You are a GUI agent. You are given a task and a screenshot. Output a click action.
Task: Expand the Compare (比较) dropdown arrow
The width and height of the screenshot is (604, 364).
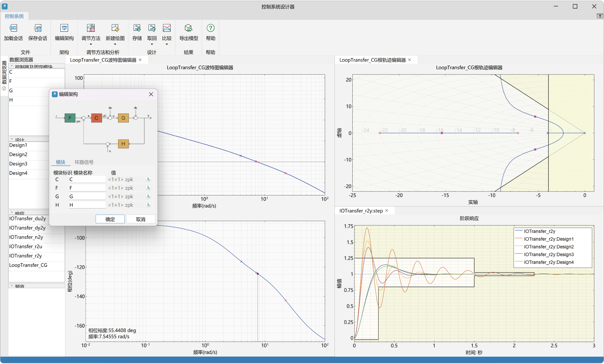click(x=167, y=44)
